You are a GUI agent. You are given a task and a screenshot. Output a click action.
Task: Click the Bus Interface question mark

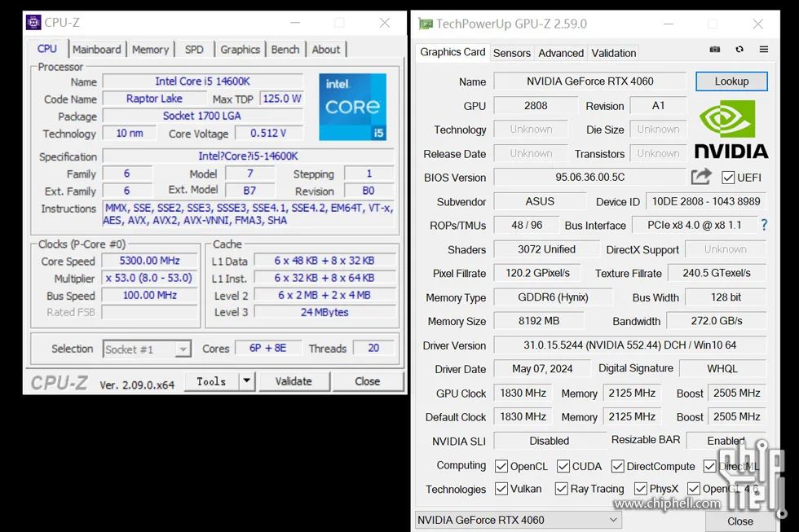tap(764, 225)
